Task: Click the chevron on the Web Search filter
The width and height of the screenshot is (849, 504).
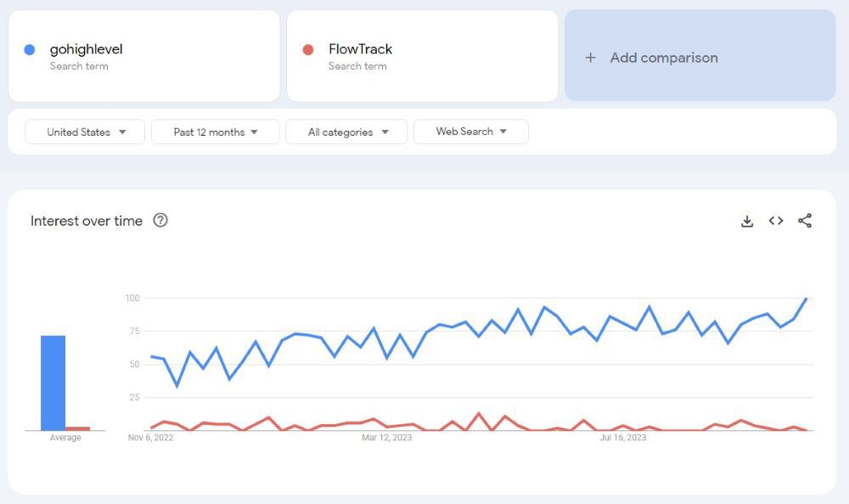Action: [504, 132]
